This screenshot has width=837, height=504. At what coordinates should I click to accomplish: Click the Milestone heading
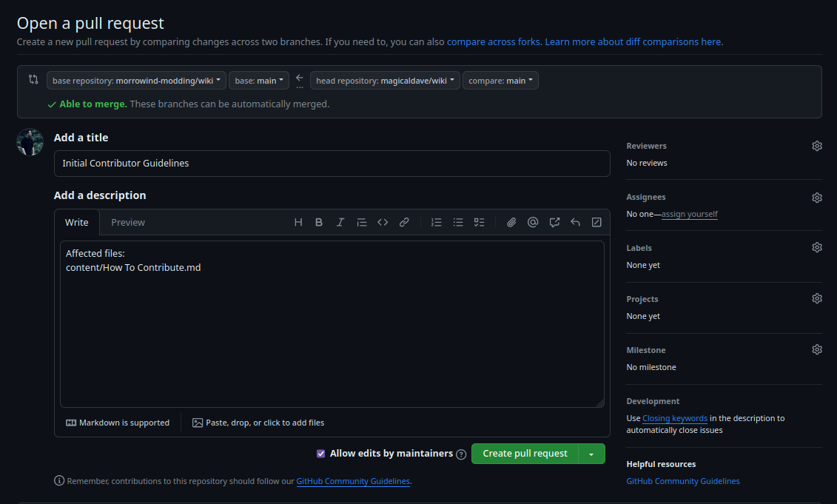(646, 350)
